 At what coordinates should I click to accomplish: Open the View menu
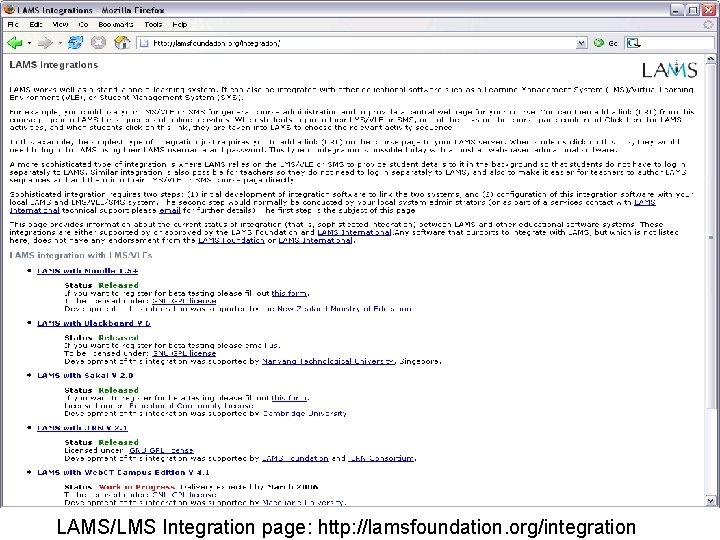coord(60,24)
